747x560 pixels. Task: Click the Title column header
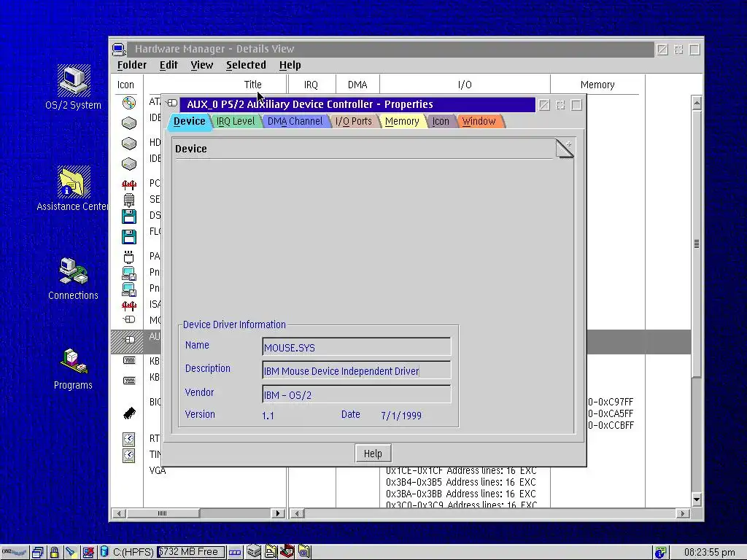[252, 85]
